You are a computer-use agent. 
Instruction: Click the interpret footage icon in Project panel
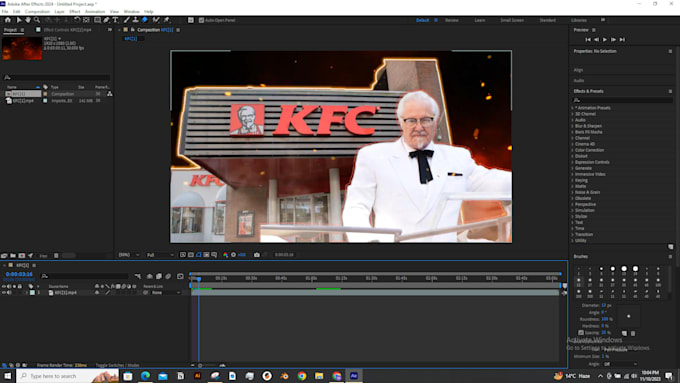[x=4, y=256]
